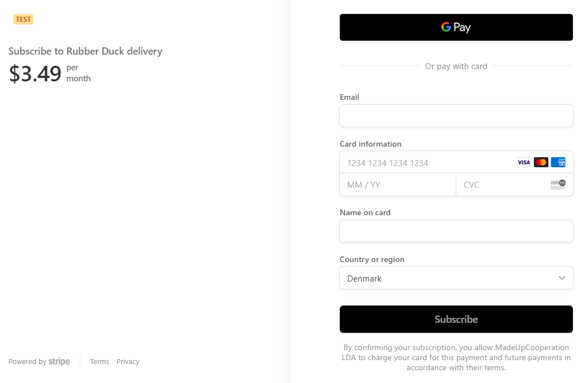Click the Google logo on the pay button
588x383 pixels.
point(445,27)
